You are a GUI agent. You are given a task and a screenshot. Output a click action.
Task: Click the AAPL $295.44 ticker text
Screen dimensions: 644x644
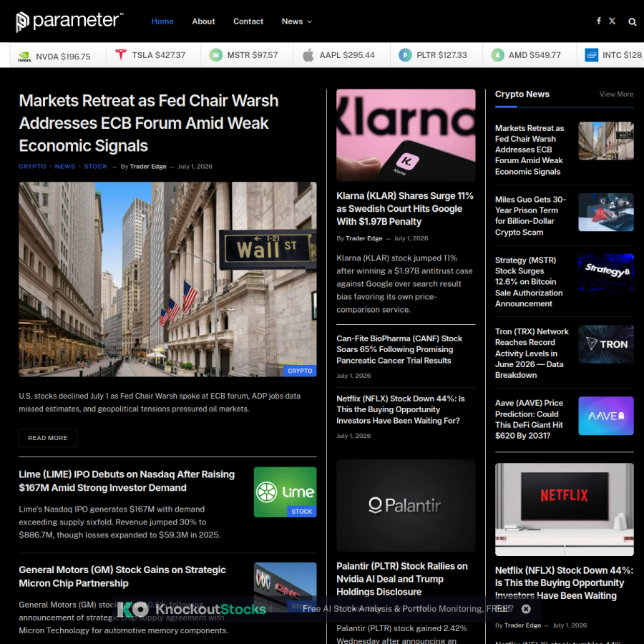[x=347, y=55]
